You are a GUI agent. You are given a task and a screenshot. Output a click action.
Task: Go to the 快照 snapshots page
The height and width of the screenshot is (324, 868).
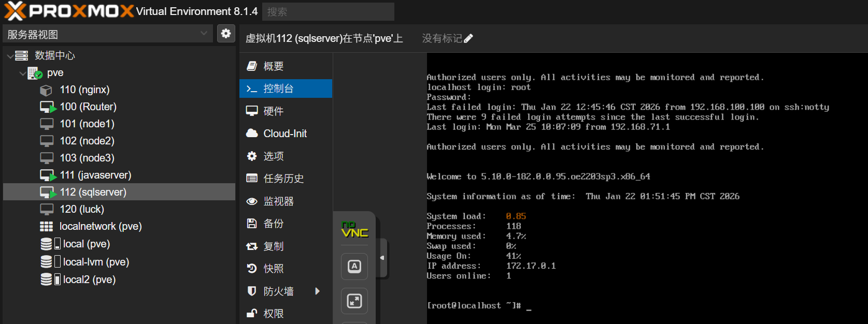tap(273, 269)
